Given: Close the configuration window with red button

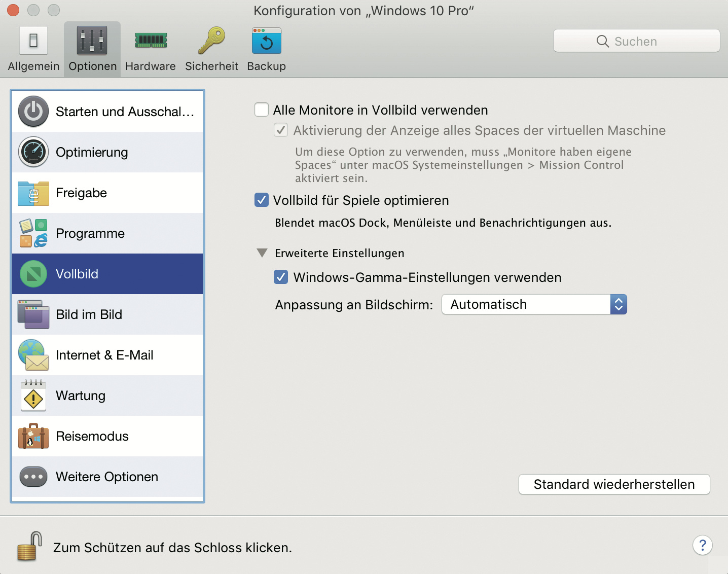Looking at the screenshot, I should [13, 10].
